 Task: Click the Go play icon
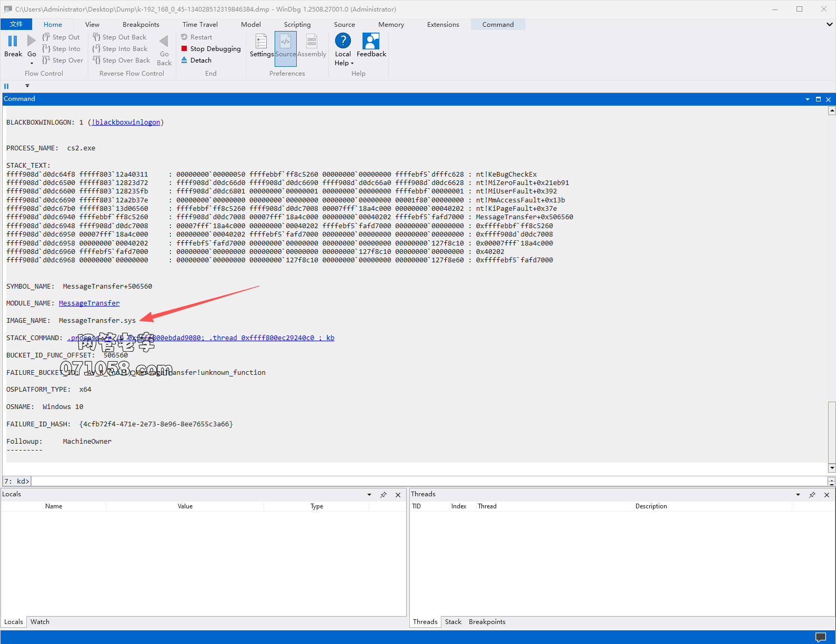pyautogui.click(x=32, y=41)
